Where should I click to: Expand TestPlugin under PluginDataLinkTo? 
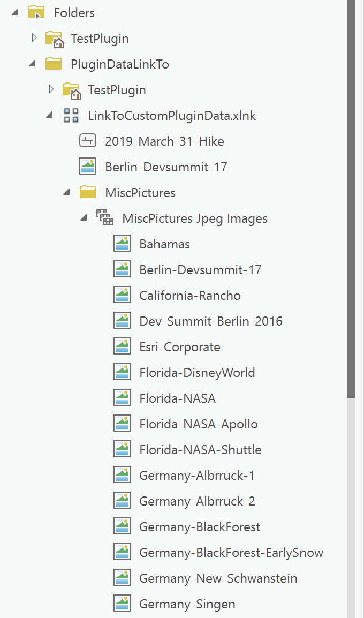click(50, 89)
